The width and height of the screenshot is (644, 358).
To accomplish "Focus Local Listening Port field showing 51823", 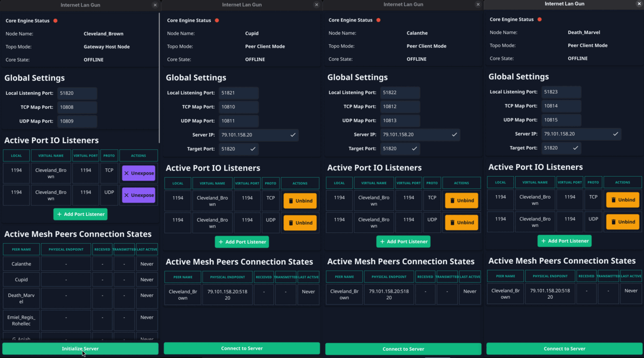I will click(562, 92).
